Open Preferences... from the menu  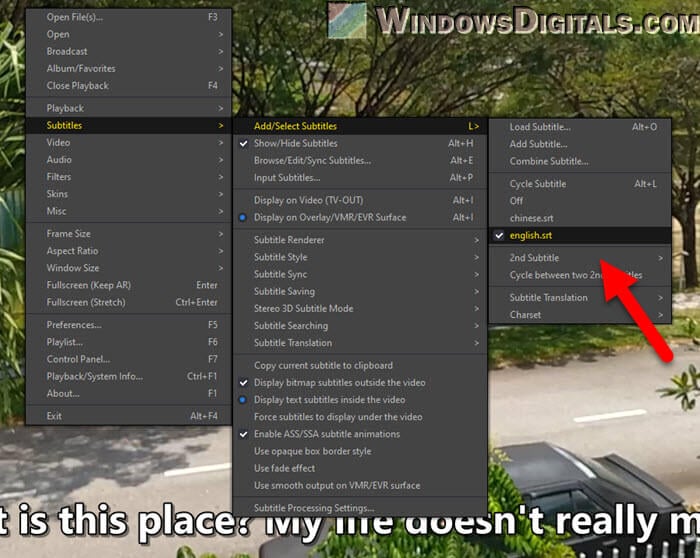[x=129, y=325]
